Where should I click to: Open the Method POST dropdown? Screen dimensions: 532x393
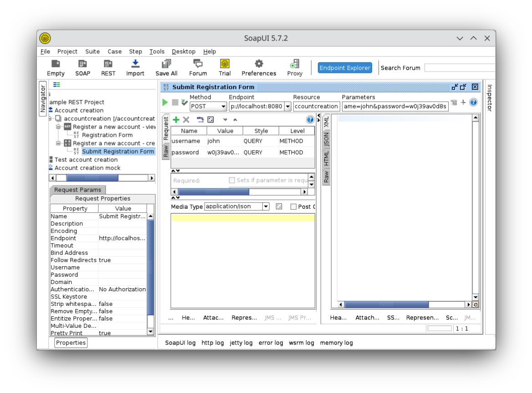point(208,106)
